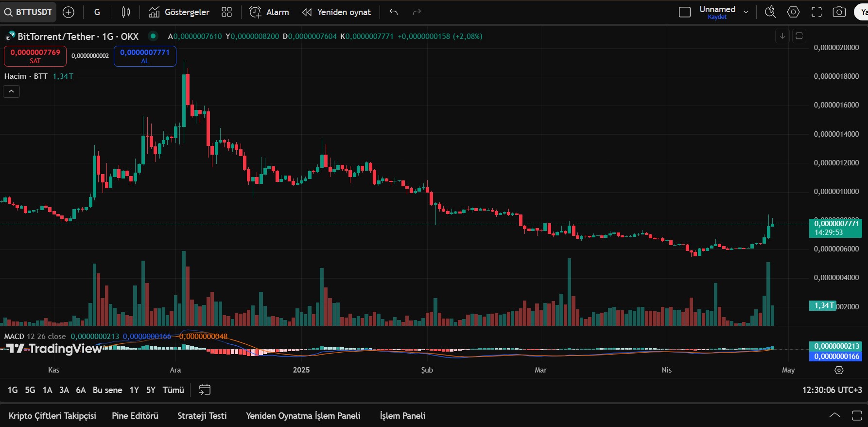The image size is (868, 427).
Task: Redo the last chart action
Action: click(417, 12)
